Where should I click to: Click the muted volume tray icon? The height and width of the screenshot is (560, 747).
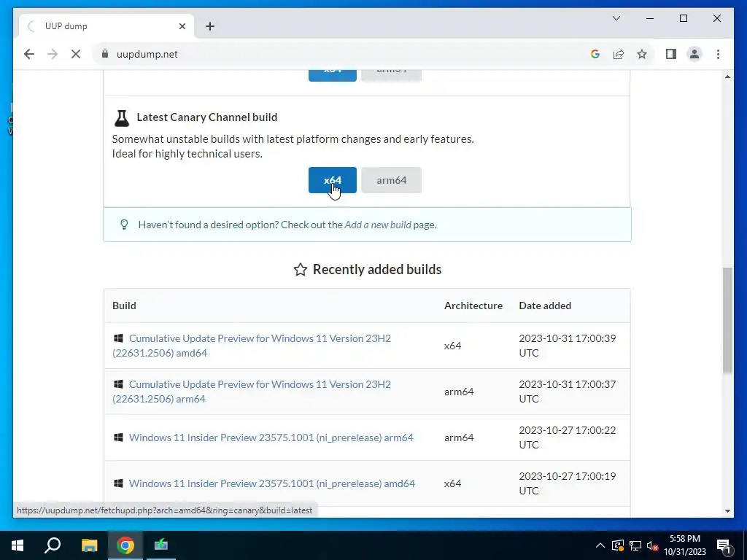[653, 545]
